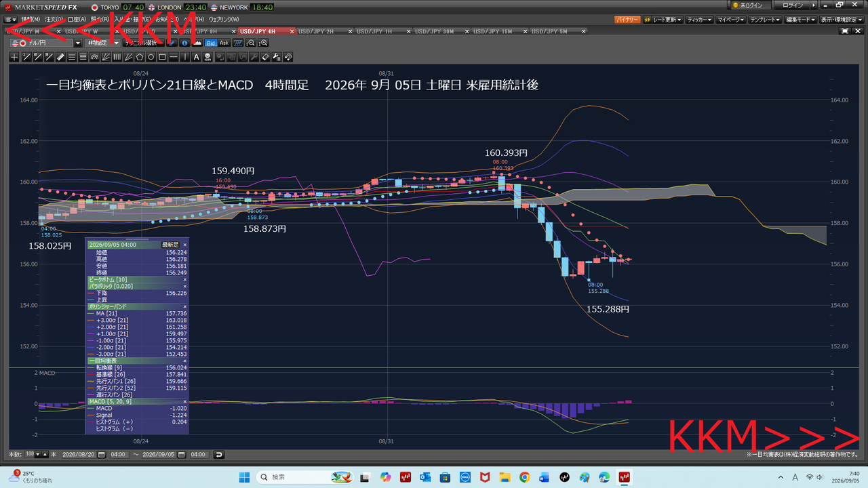Image resolution: width=868 pixels, height=488 pixels.
Task: Open the Windows Start menu
Action: (x=244, y=477)
